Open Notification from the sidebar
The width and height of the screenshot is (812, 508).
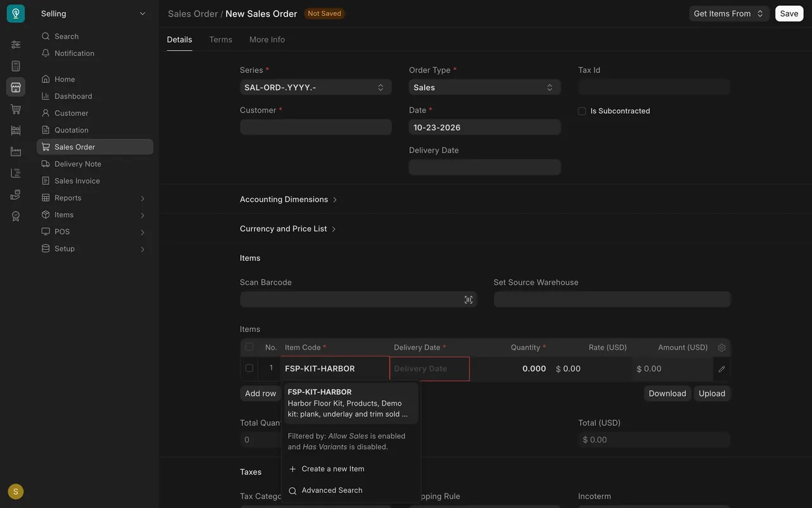tap(95, 53)
